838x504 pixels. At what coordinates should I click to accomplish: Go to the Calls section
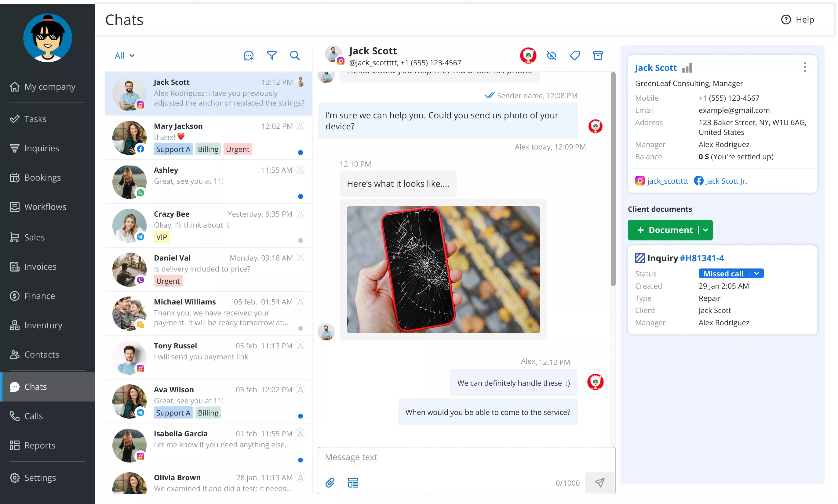[x=33, y=416]
